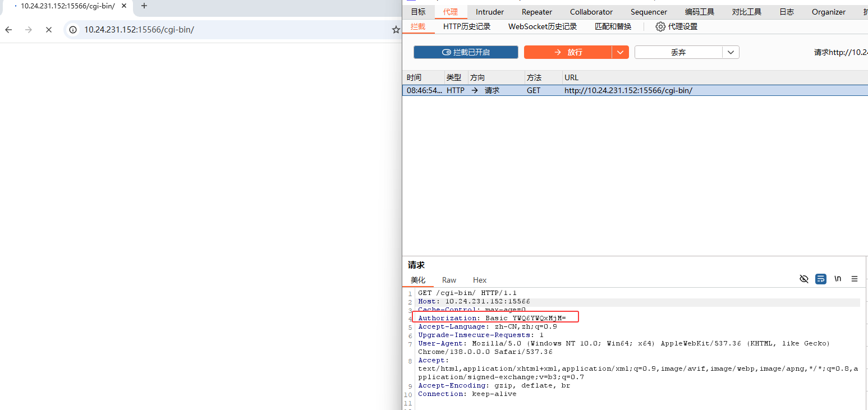Screen dimensions: 868x410
Task: Switch to the 日志 tab
Action: click(787, 12)
